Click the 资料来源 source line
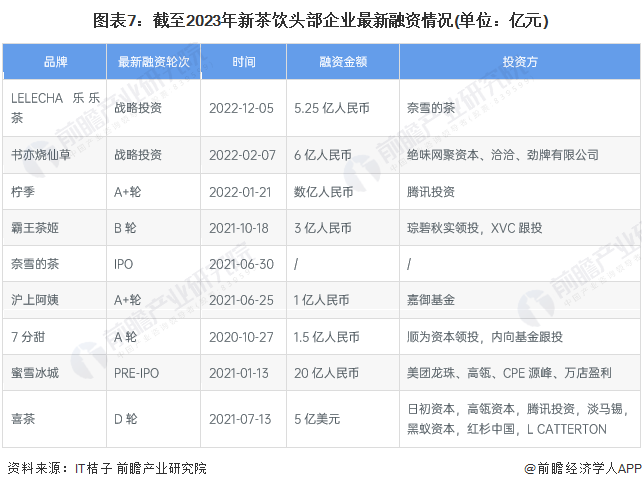 point(107,468)
